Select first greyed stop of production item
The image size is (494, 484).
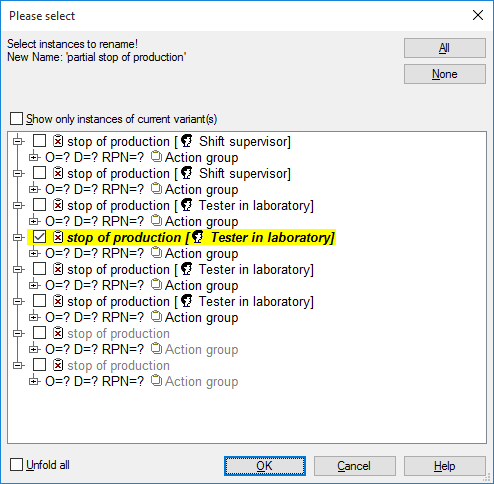[118, 333]
